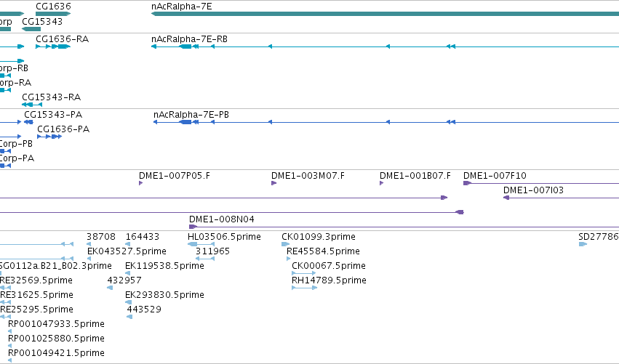619x364 pixels.
Task: Select the CG1636-PA protein label
Action: point(63,129)
